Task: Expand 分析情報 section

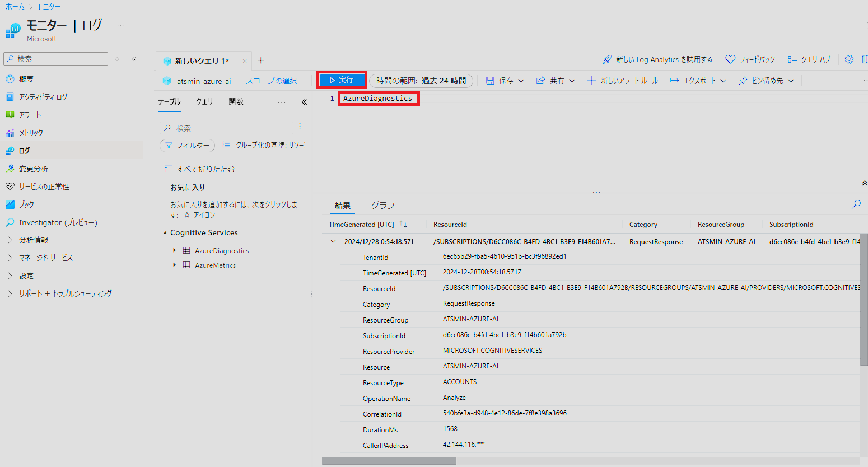Action: 34,240
